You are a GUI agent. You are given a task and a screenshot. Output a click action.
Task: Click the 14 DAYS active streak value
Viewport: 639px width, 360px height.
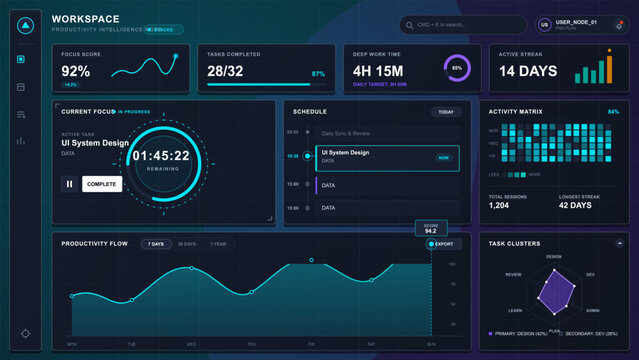coord(528,71)
